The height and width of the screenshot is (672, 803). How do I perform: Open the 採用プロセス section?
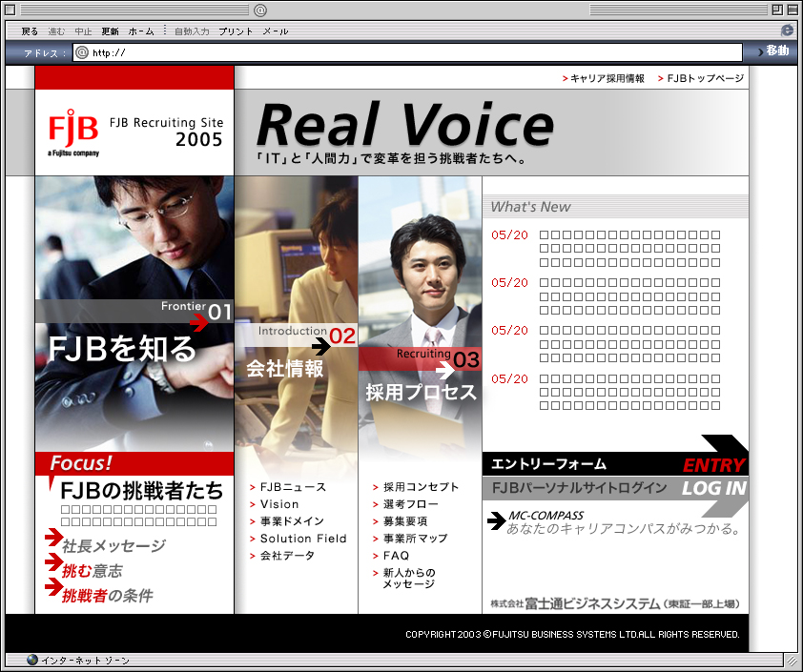click(421, 393)
